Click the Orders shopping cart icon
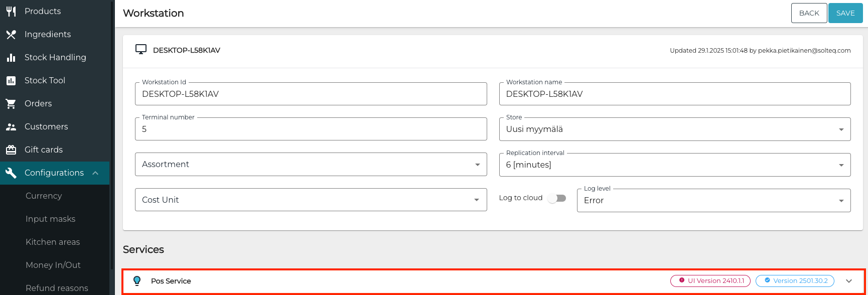The image size is (868, 295). tap(11, 103)
